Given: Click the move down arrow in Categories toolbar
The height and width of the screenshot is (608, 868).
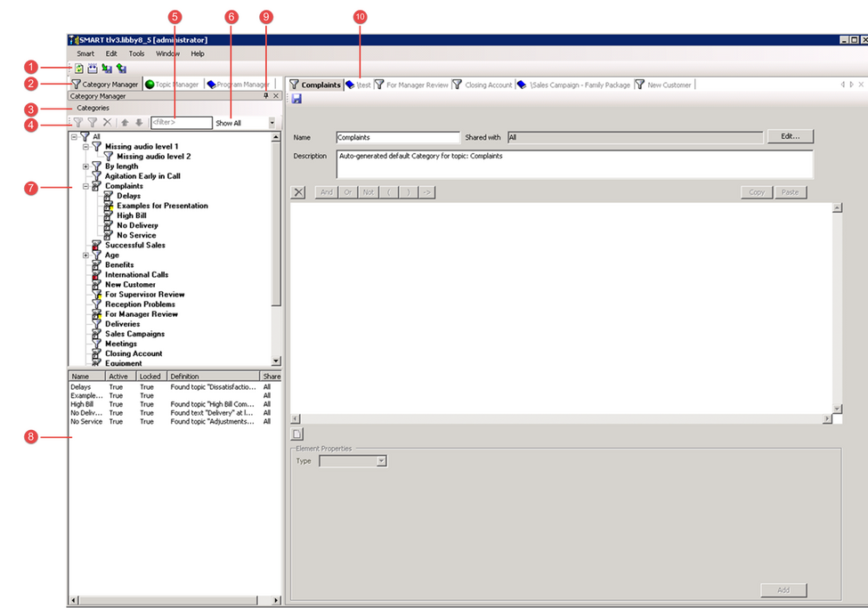Looking at the screenshot, I should tap(139, 122).
